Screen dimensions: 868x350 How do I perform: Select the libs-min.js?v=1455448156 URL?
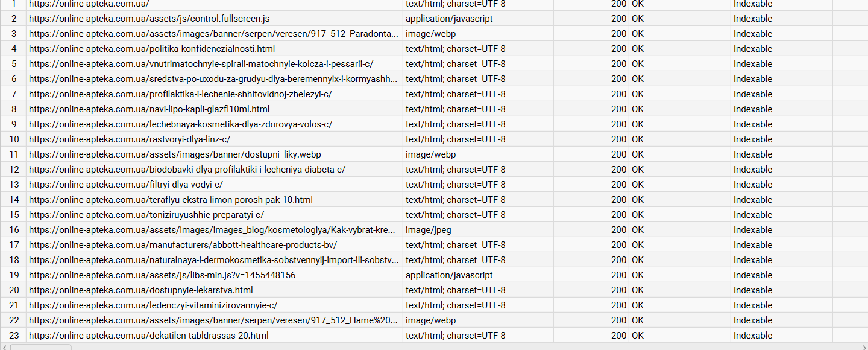click(x=162, y=275)
